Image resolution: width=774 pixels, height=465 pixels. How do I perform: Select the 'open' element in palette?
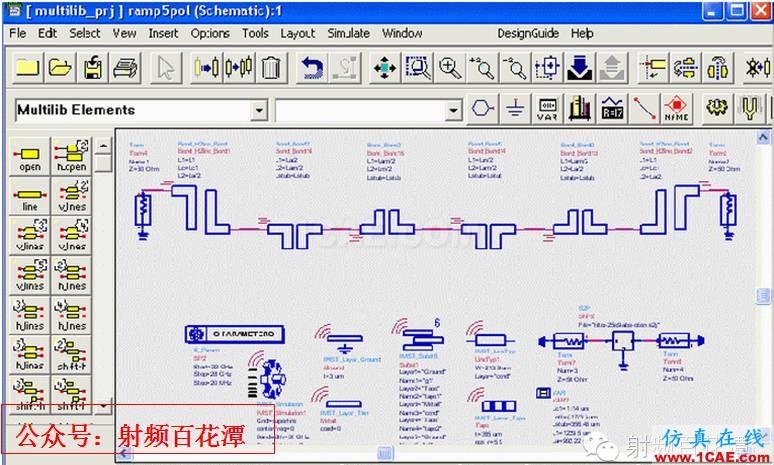[x=30, y=156]
